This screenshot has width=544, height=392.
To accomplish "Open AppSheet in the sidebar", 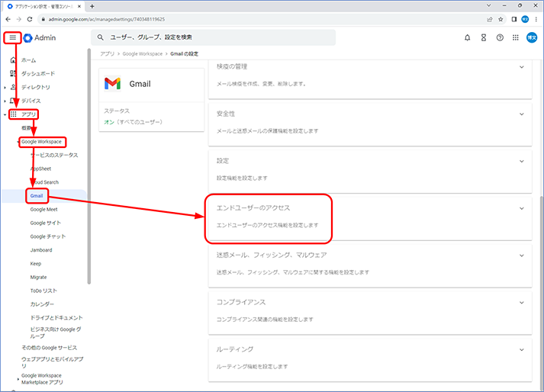I will click(x=40, y=169).
